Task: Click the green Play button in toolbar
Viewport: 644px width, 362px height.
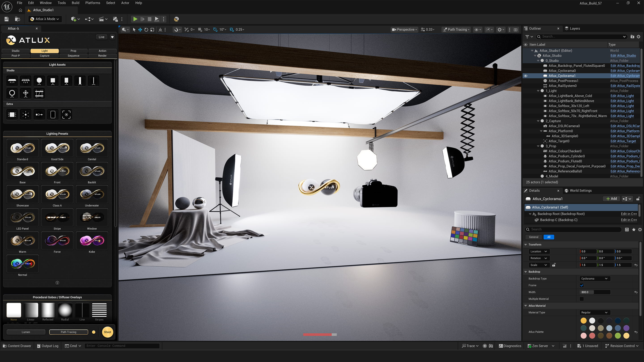Action: click(x=135, y=19)
